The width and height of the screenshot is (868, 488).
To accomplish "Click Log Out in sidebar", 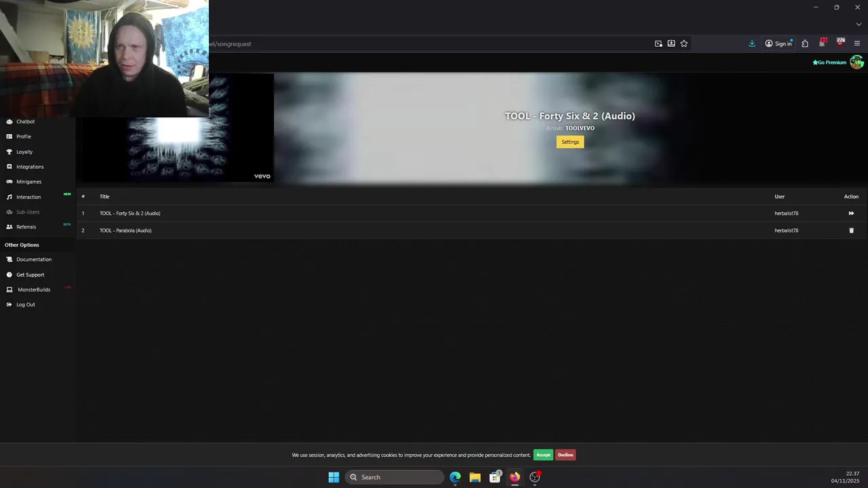I will 25,304.
